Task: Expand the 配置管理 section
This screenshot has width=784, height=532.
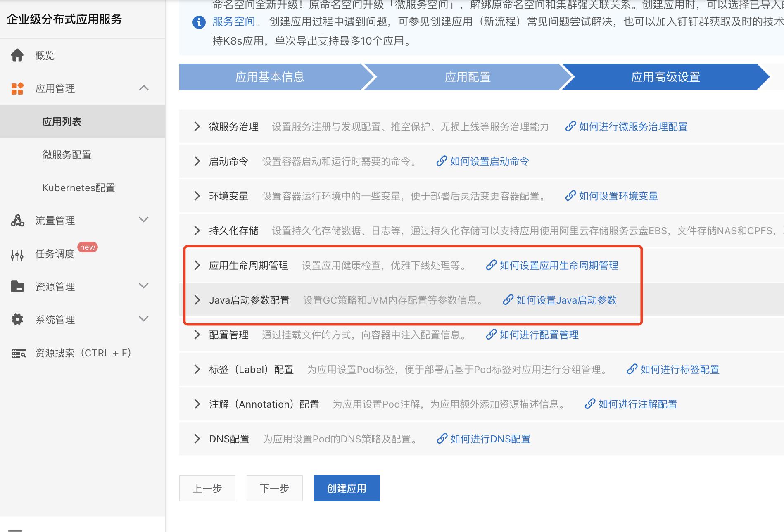Action: tap(197, 335)
